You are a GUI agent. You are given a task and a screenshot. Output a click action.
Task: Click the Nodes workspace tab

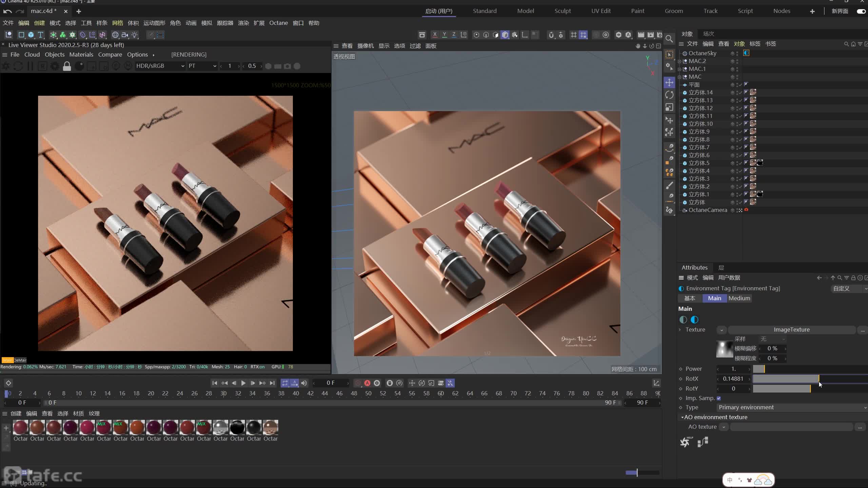782,11
